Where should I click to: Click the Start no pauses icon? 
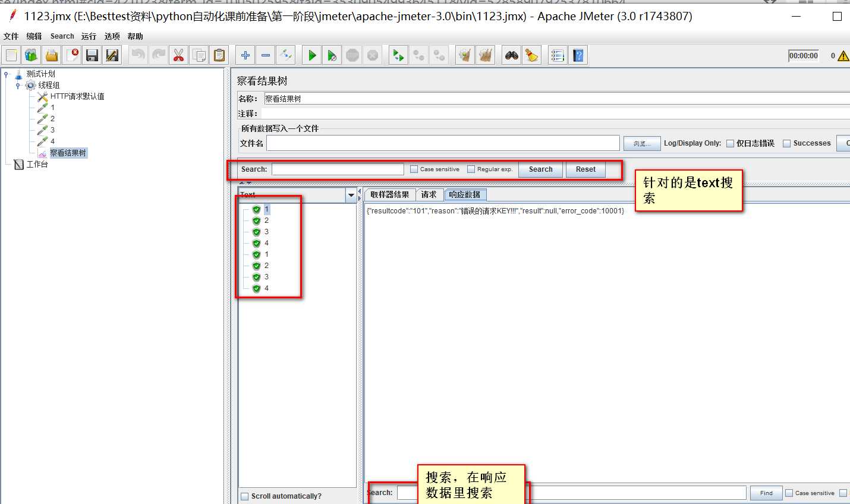[332, 55]
